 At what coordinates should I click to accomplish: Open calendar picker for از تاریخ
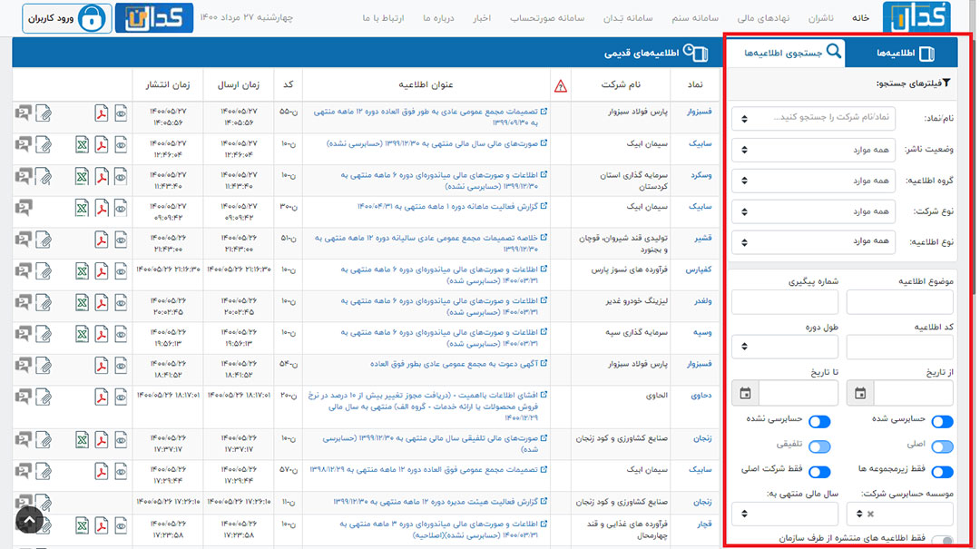860,393
